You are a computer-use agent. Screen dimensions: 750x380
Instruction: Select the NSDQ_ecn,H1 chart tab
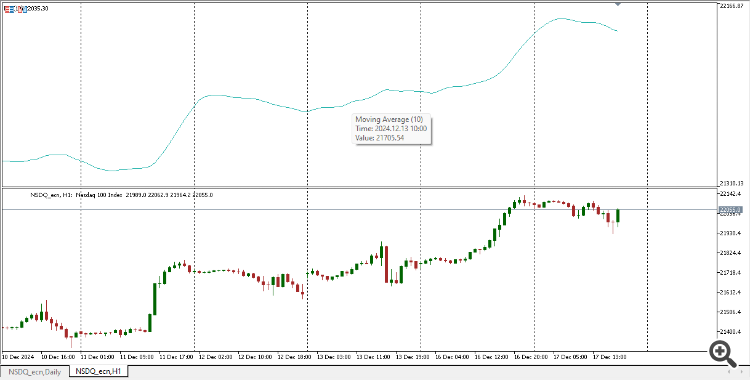point(99,371)
